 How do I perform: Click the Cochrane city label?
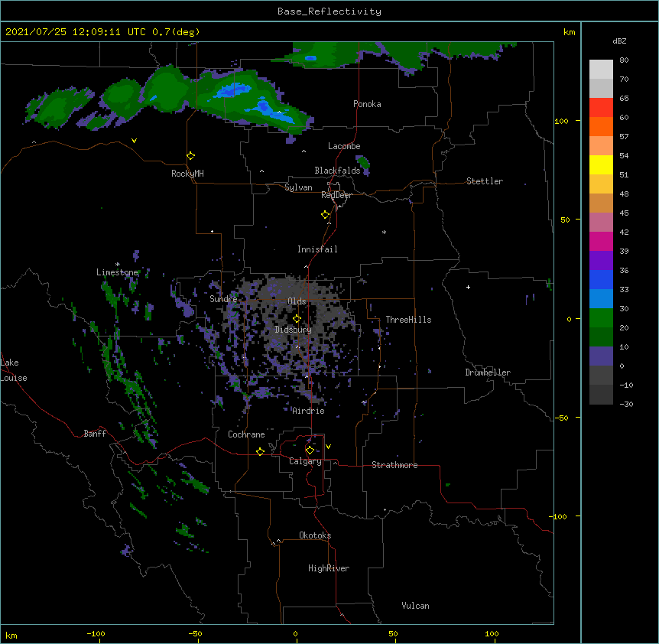click(246, 434)
